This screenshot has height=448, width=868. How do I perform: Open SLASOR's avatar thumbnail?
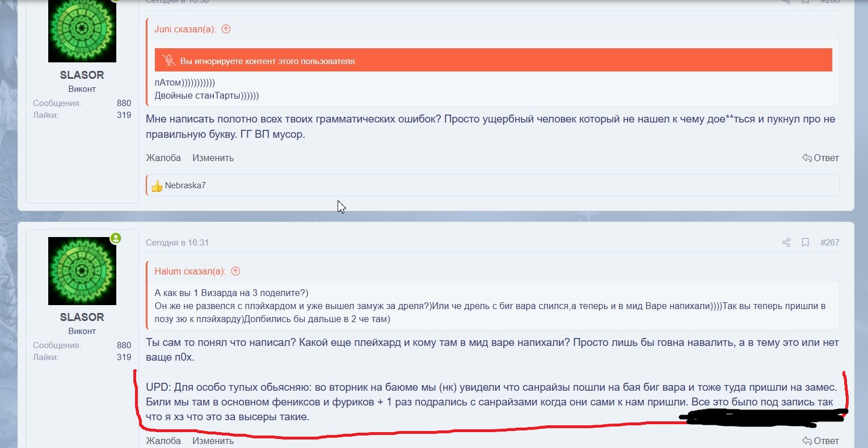click(82, 271)
